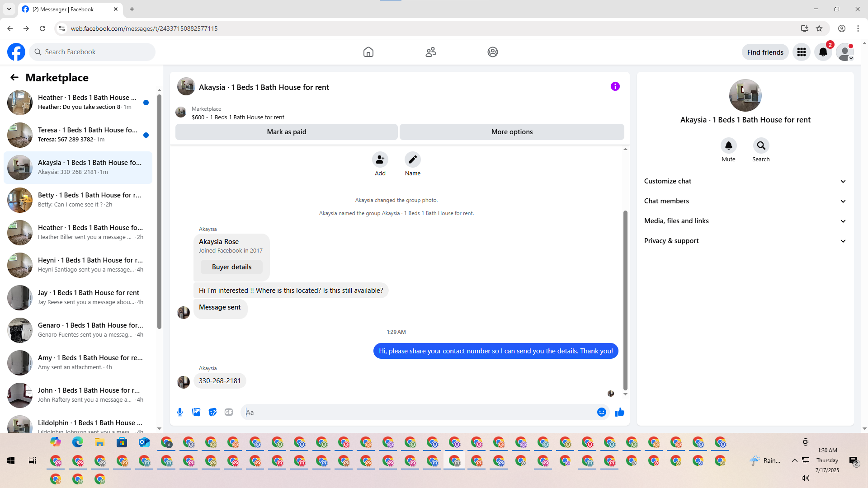Expand Customize chat section
Viewport: 868px width, 488px height.
(745, 181)
